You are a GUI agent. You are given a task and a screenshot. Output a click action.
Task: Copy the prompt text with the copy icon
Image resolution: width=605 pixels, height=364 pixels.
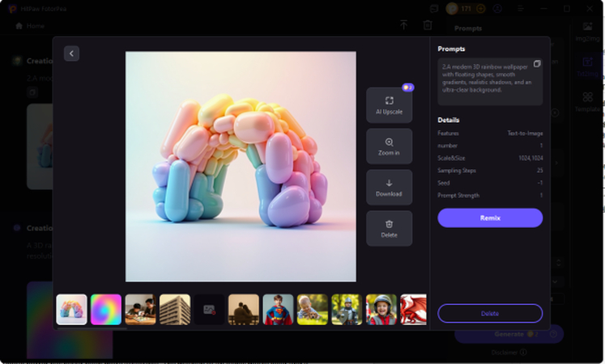tap(537, 64)
